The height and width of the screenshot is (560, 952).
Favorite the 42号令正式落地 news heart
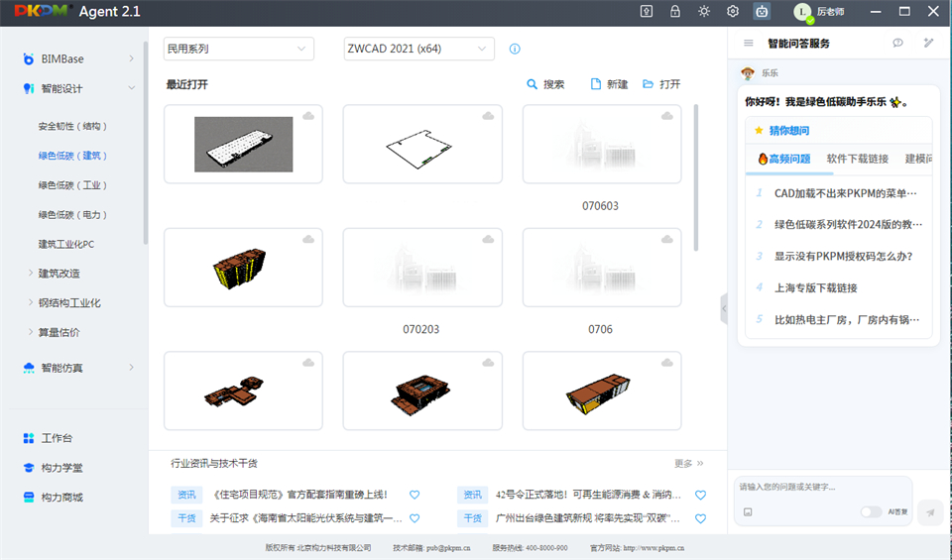tap(701, 496)
